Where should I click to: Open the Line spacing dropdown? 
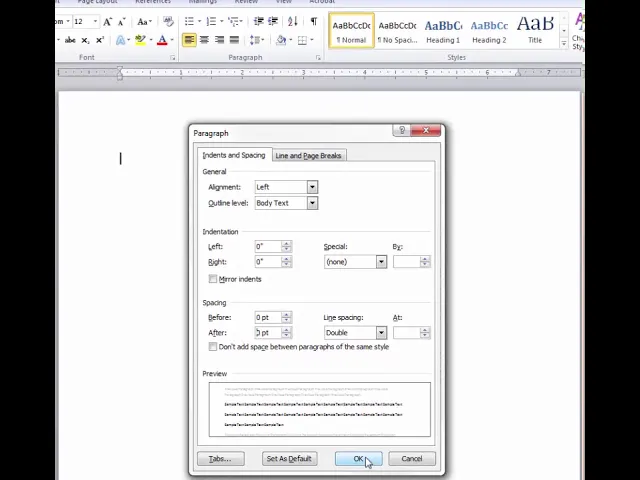pyautogui.click(x=381, y=333)
